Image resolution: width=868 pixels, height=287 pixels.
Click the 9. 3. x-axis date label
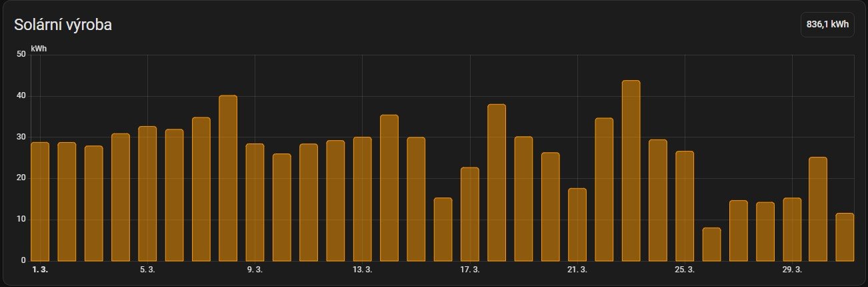click(255, 270)
